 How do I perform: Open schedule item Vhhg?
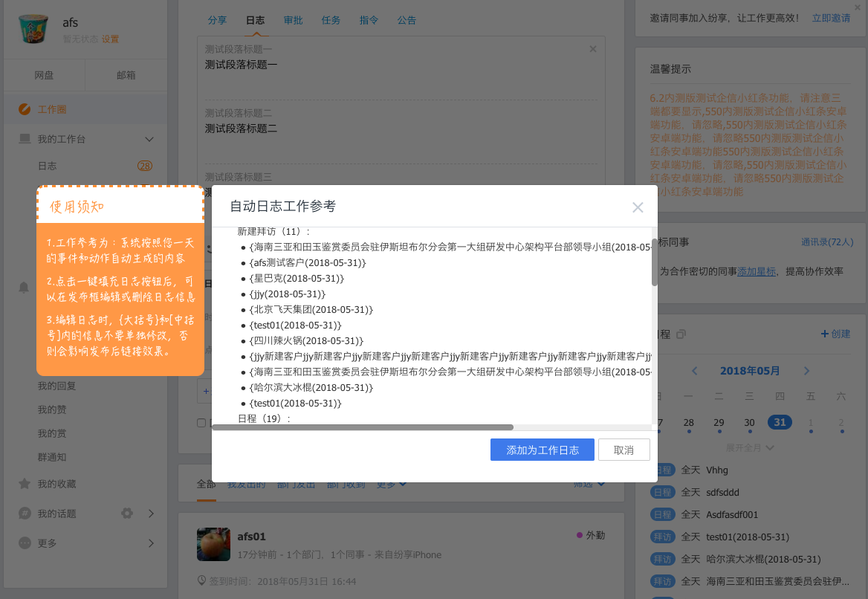tap(717, 470)
